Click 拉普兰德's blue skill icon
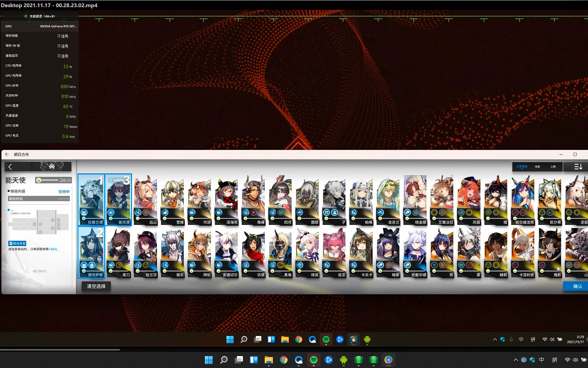The height and width of the screenshot is (368, 588). tap(84, 213)
